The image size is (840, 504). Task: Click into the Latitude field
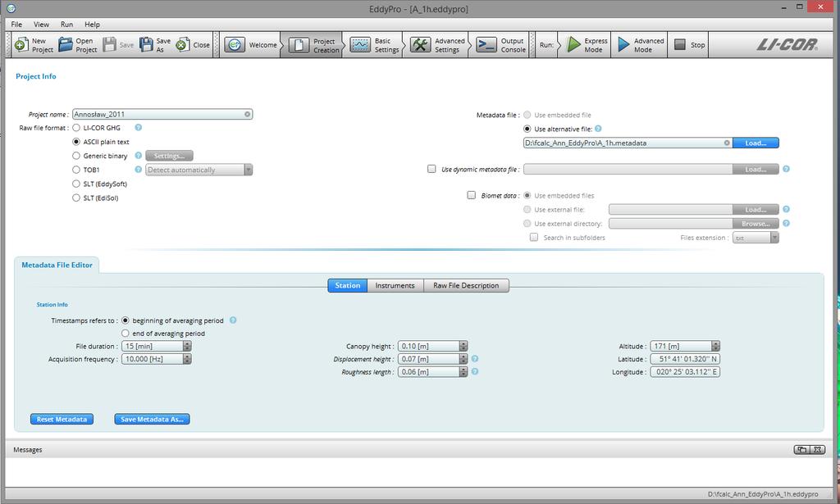685,358
